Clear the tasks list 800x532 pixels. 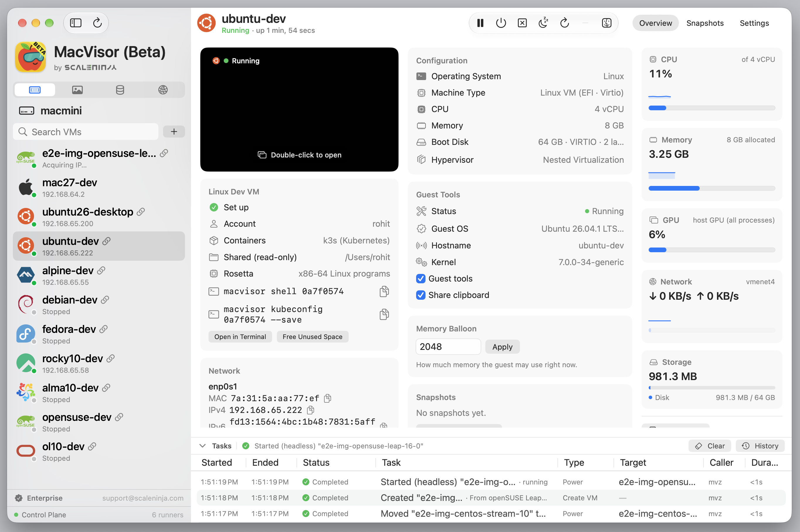pos(710,446)
